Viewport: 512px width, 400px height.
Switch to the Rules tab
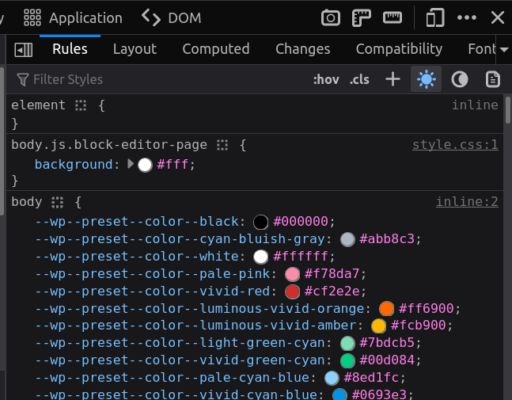point(70,49)
